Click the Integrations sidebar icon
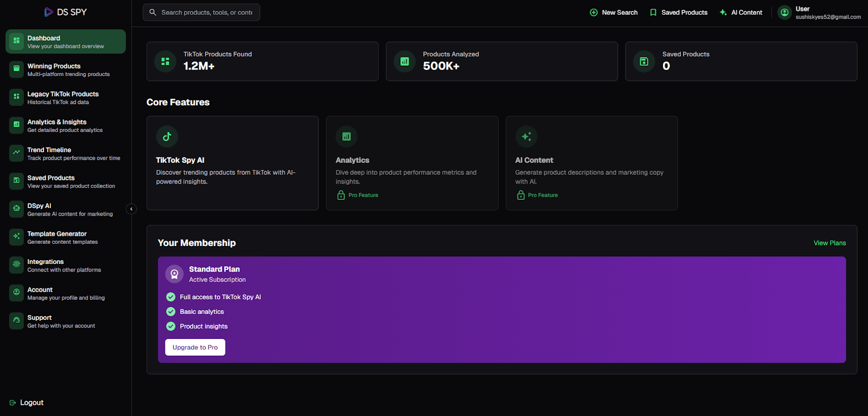868x416 pixels. coord(16,265)
